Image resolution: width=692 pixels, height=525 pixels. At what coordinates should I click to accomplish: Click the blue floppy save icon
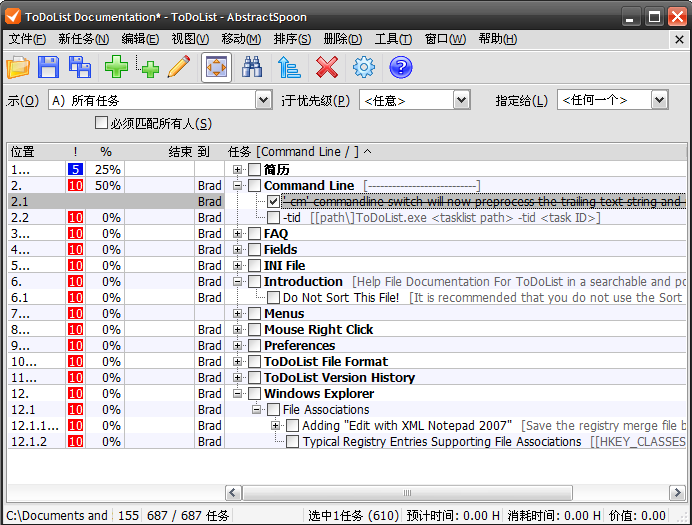click(49, 68)
